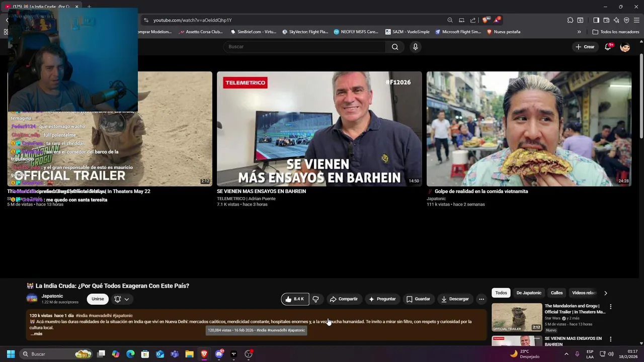The width and height of the screenshot is (644, 362).
Task: Open the Extensions puzzle-piece icon
Action: 570,20
